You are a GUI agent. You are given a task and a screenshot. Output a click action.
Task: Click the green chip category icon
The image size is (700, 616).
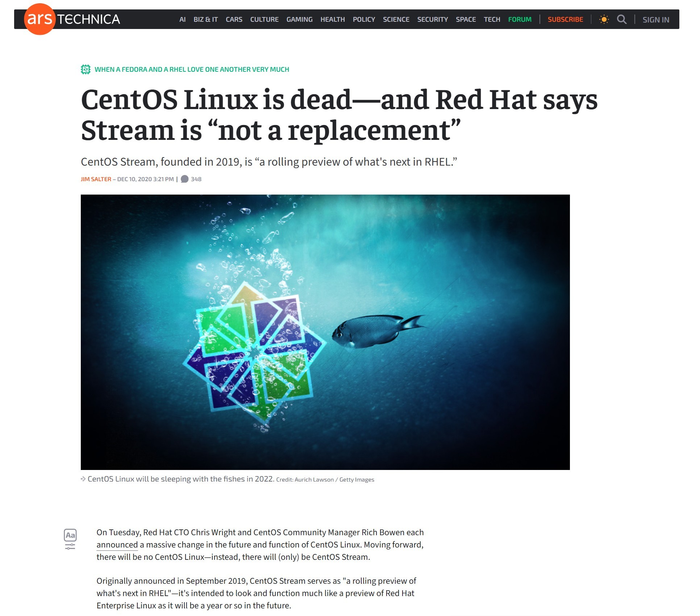click(x=86, y=70)
